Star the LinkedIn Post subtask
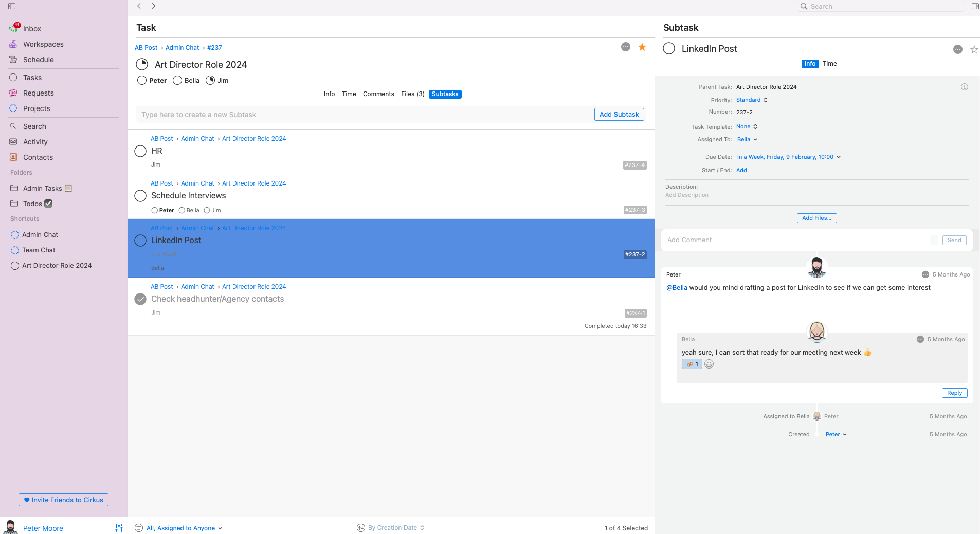 pyautogui.click(x=974, y=49)
